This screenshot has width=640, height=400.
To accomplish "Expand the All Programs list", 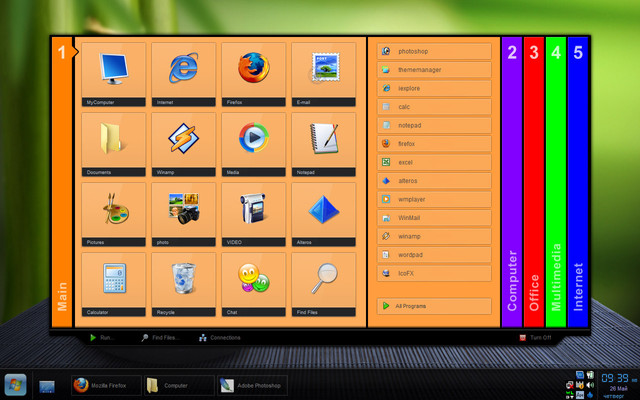I will tap(434, 306).
